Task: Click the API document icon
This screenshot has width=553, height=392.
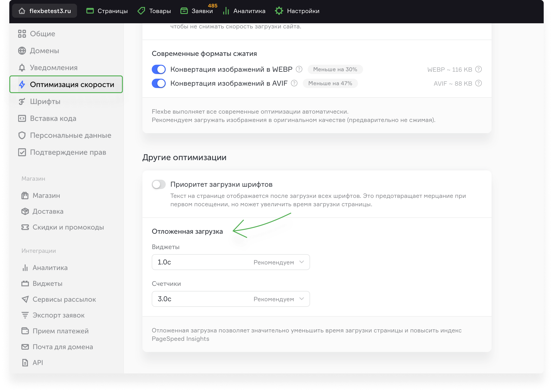Action: pyautogui.click(x=25, y=362)
